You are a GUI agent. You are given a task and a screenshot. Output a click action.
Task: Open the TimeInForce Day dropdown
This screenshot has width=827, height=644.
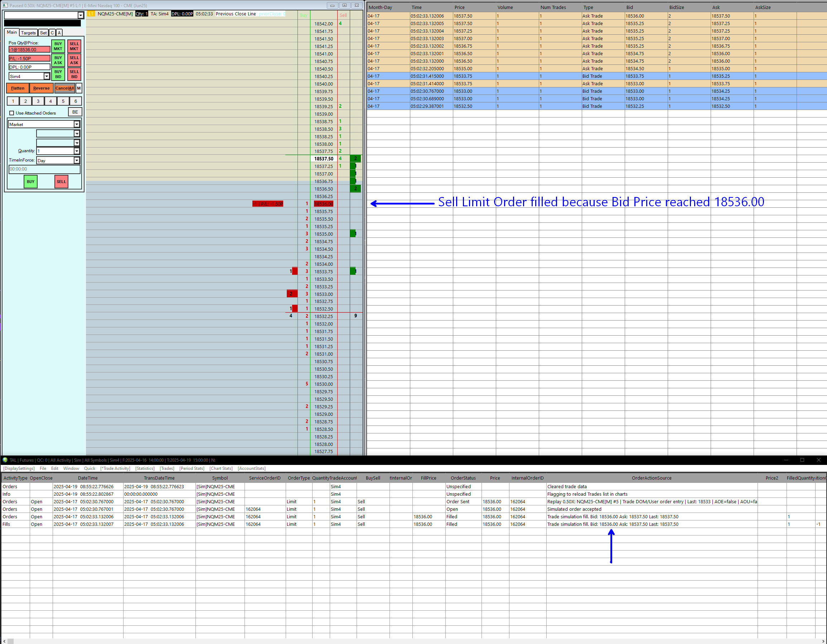point(77,160)
